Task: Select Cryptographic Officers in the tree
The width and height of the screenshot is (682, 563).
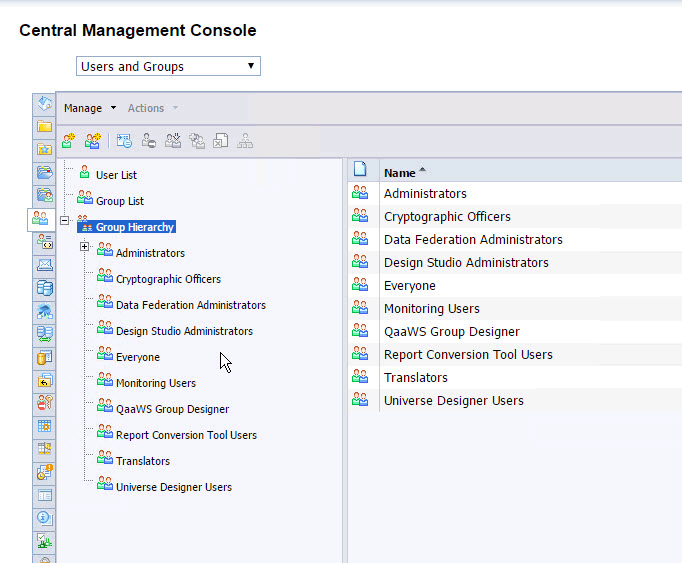Action: click(168, 279)
